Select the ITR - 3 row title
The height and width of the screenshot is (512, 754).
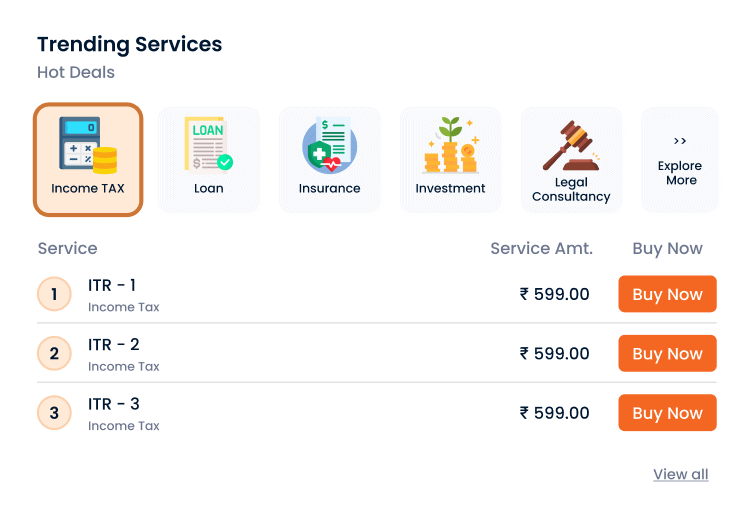point(113,404)
